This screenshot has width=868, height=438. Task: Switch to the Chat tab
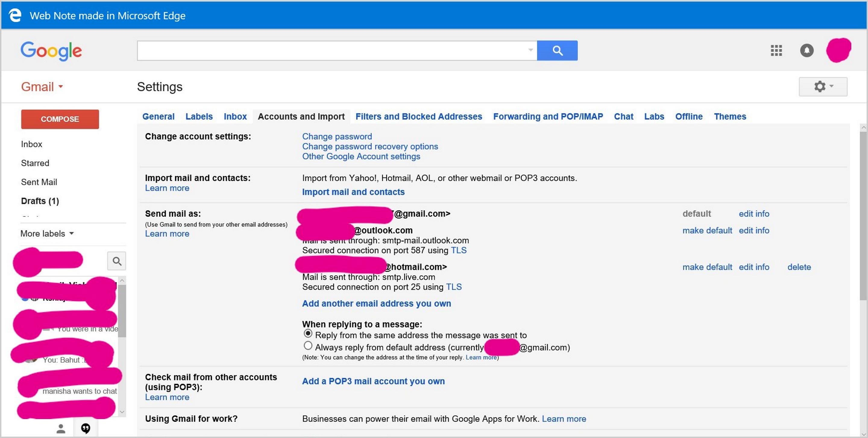623,117
